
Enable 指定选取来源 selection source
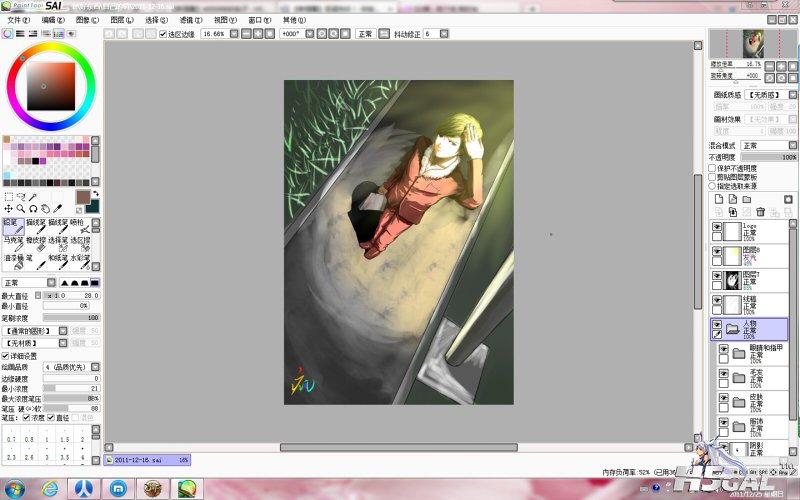[712, 186]
